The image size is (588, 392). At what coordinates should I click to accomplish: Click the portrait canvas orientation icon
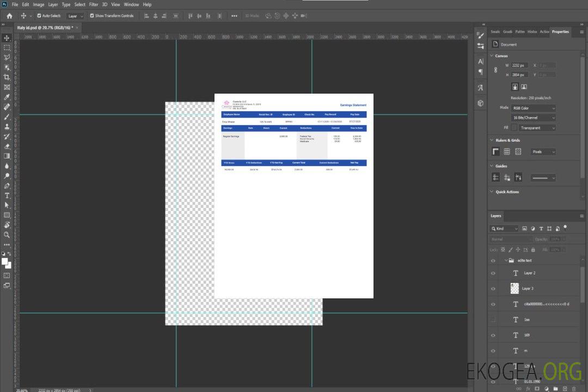[x=515, y=87]
